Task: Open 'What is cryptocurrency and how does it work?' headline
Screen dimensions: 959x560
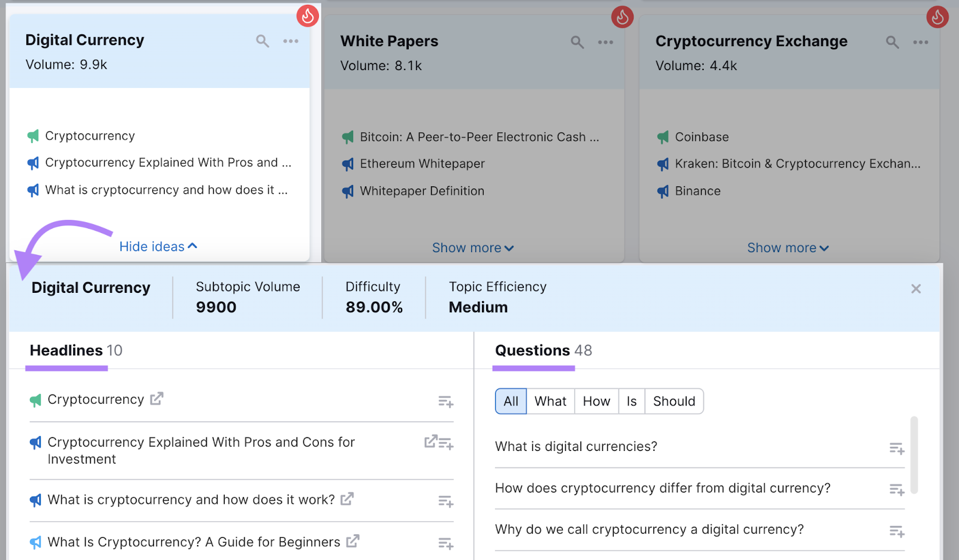Action: tap(191, 500)
